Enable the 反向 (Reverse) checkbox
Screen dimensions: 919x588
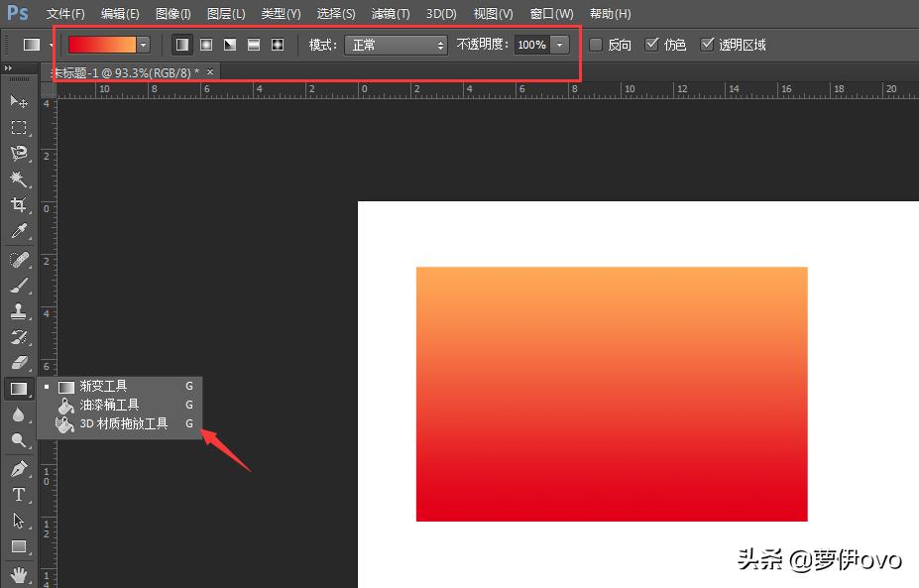click(596, 45)
